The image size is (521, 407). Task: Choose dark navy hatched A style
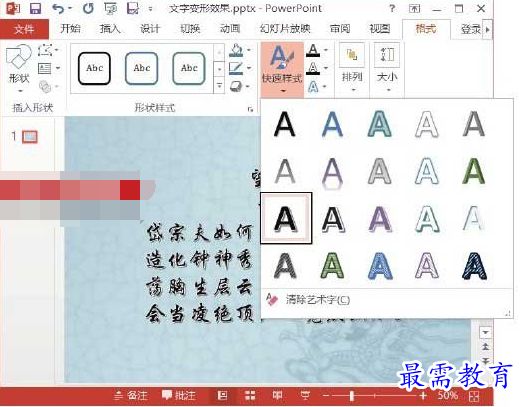point(474,266)
